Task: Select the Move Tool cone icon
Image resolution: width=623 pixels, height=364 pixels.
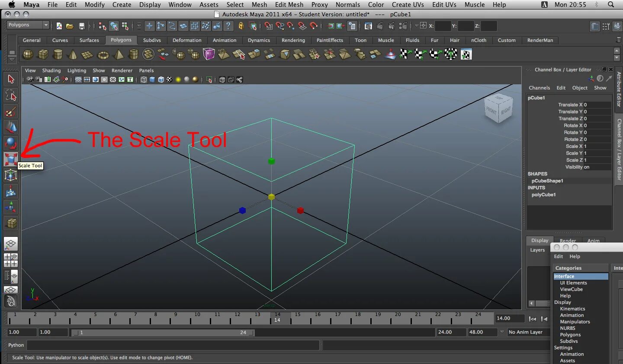Action: tap(11, 127)
